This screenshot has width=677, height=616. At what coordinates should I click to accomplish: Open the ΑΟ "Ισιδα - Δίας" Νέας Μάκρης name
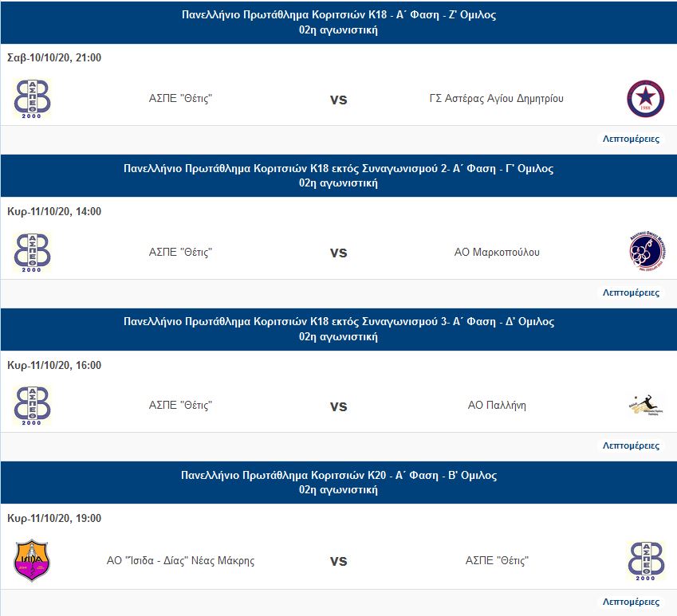tap(180, 560)
